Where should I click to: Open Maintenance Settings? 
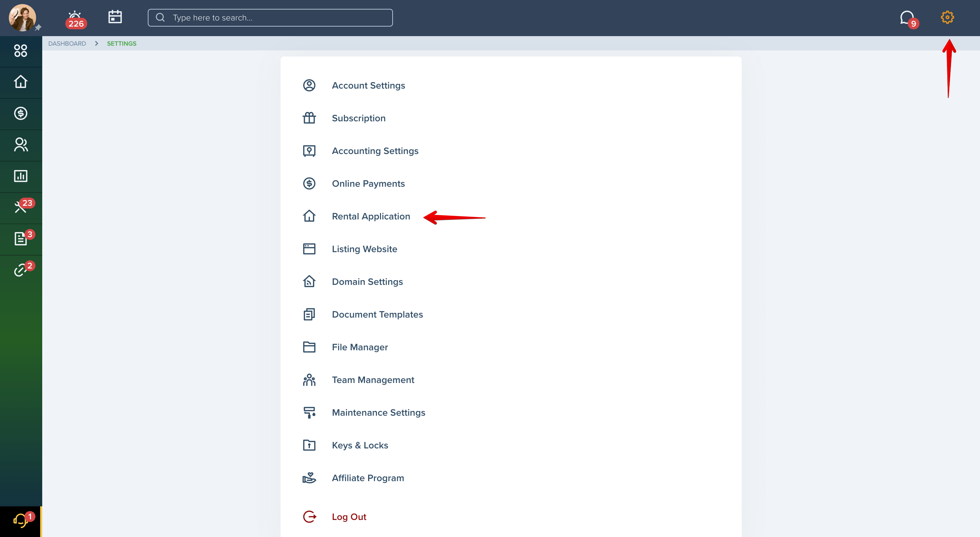(378, 413)
